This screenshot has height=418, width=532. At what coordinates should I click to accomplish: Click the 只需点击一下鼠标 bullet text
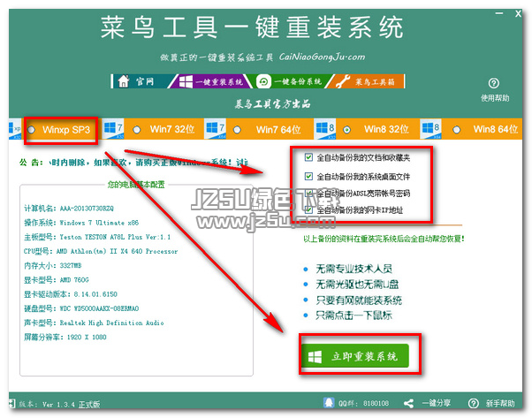[353, 315]
